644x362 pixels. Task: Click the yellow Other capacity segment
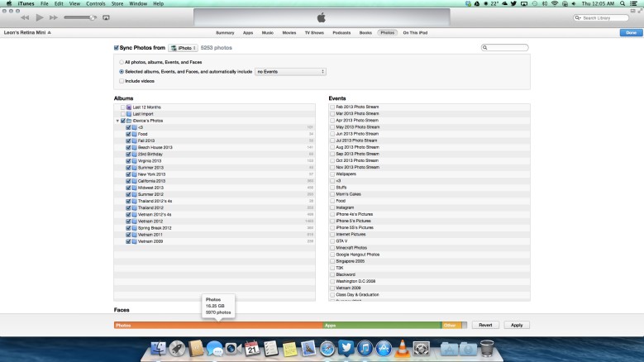[x=451, y=325]
